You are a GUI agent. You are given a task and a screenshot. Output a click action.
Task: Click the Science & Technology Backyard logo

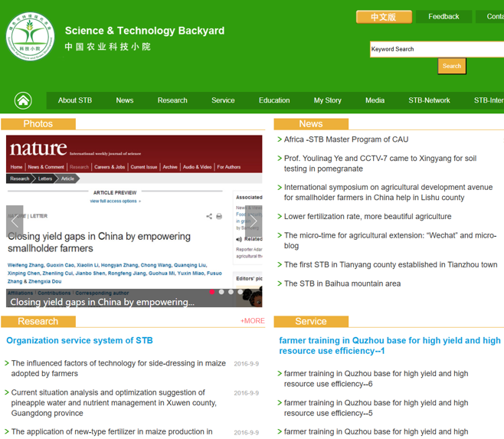[x=30, y=36]
